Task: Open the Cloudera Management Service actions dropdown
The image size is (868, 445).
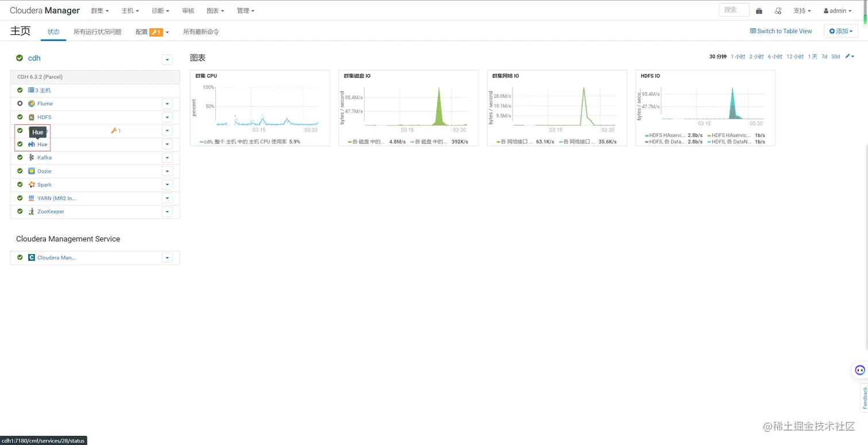Action: point(167,257)
